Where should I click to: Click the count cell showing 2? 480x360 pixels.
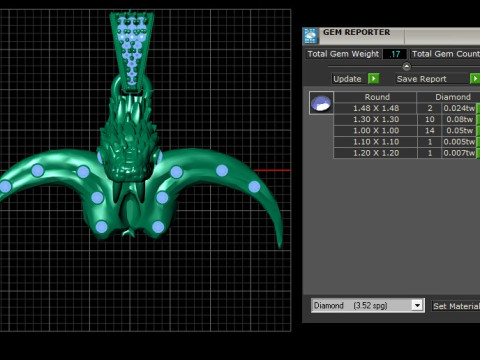click(430, 108)
